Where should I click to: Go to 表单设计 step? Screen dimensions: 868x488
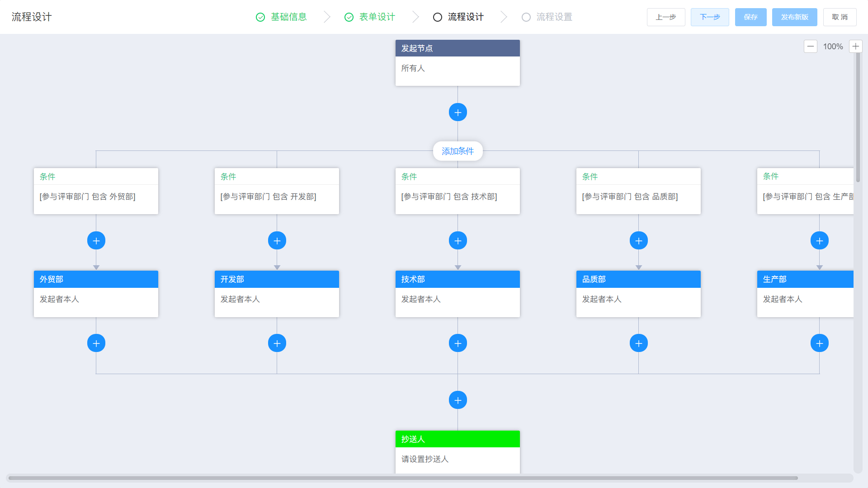pyautogui.click(x=377, y=17)
